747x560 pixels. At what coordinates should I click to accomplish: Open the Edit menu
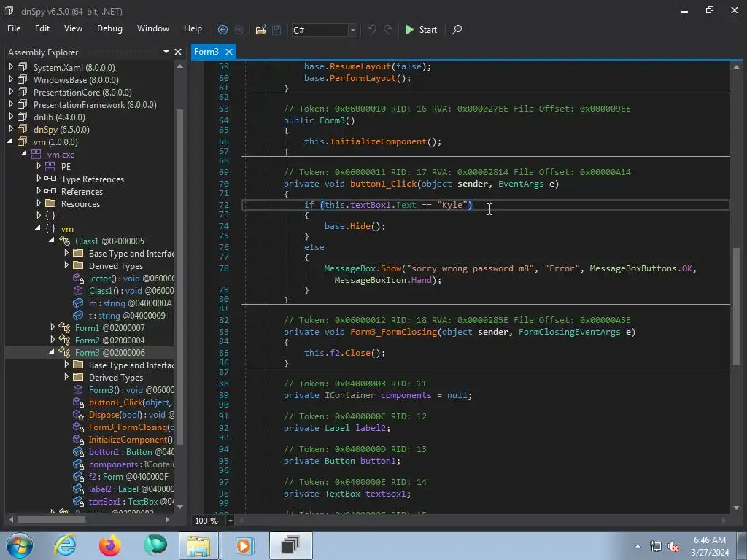pyautogui.click(x=42, y=28)
